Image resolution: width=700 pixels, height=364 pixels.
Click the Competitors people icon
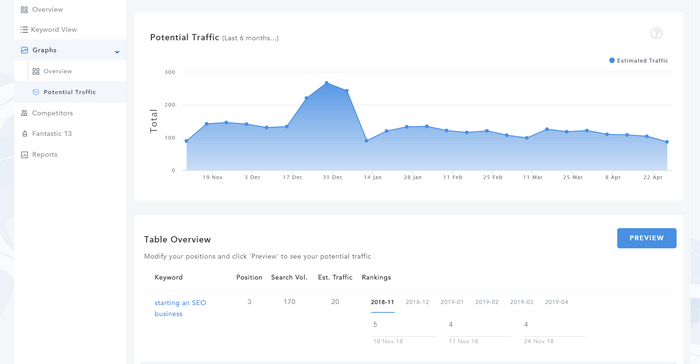click(24, 113)
